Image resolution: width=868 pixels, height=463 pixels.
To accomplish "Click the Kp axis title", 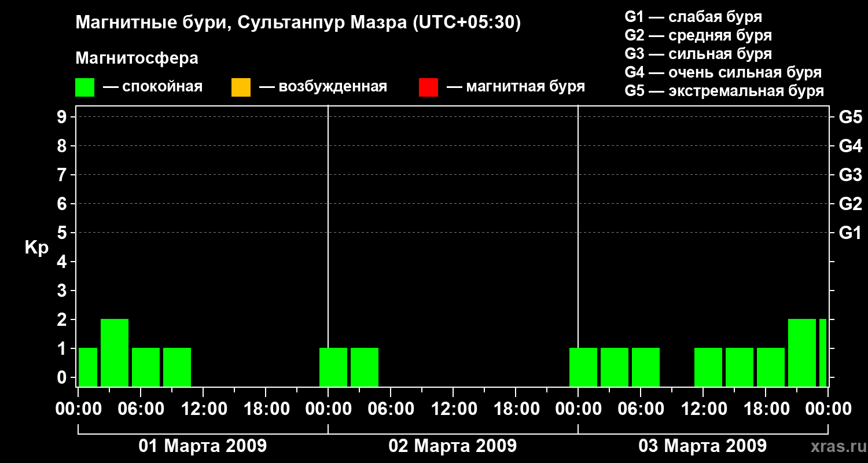I will (x=36, y=248).
